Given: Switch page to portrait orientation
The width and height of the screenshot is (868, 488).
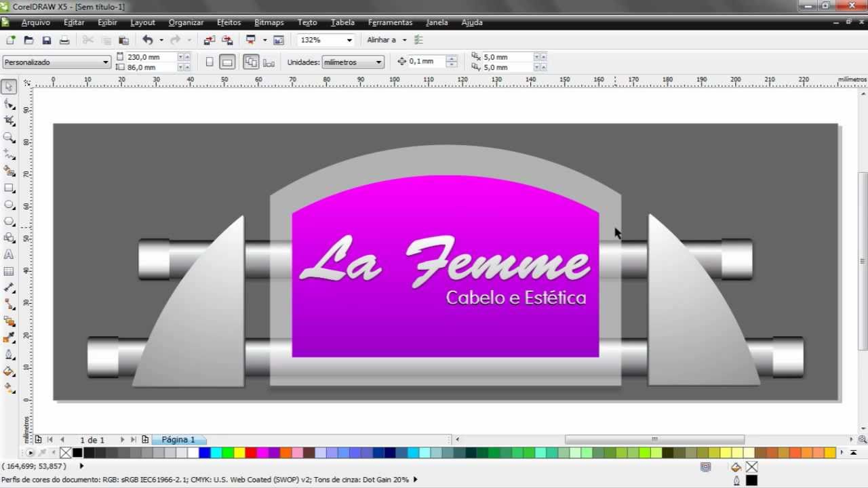Looking at the screenshot, I should (x=210, y=62).
